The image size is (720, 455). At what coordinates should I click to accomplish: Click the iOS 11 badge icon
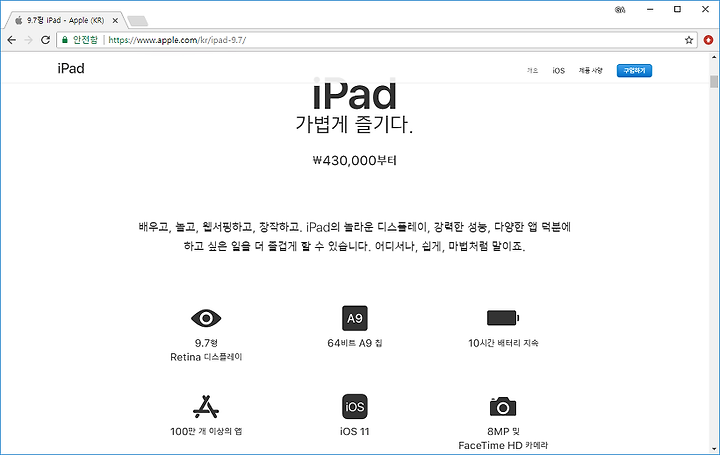click(x=355, y=407)
